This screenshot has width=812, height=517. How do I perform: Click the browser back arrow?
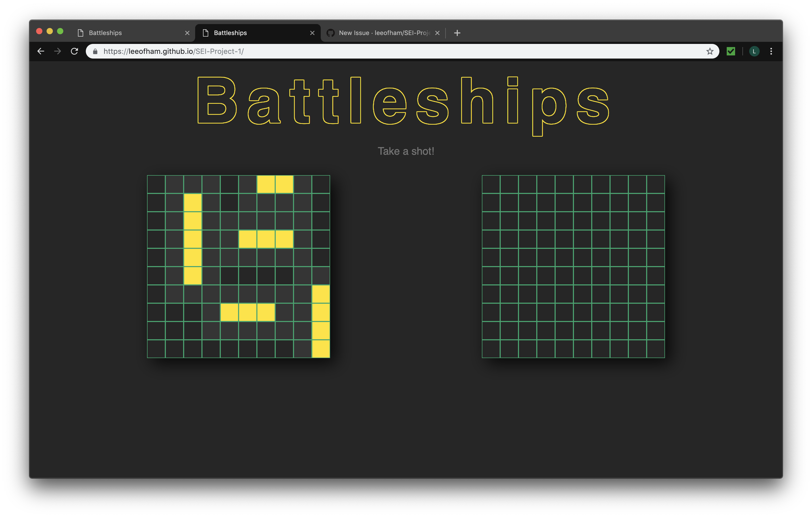point(41,51)
